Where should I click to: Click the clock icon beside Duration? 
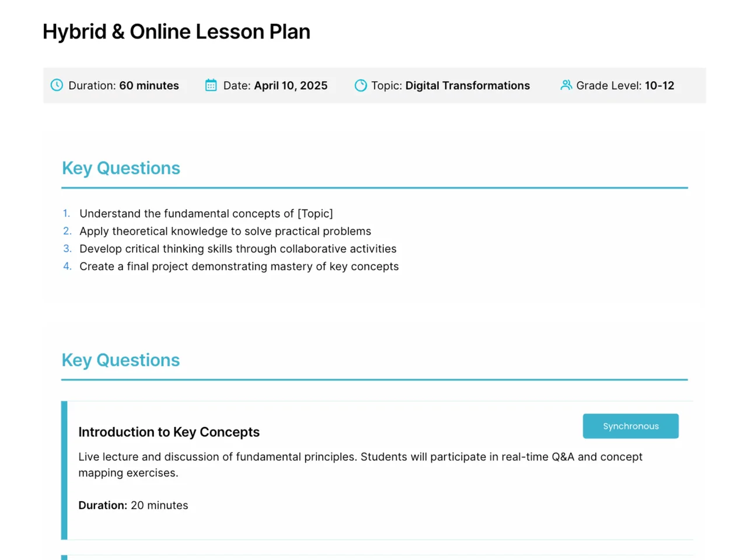coord(57,85)
